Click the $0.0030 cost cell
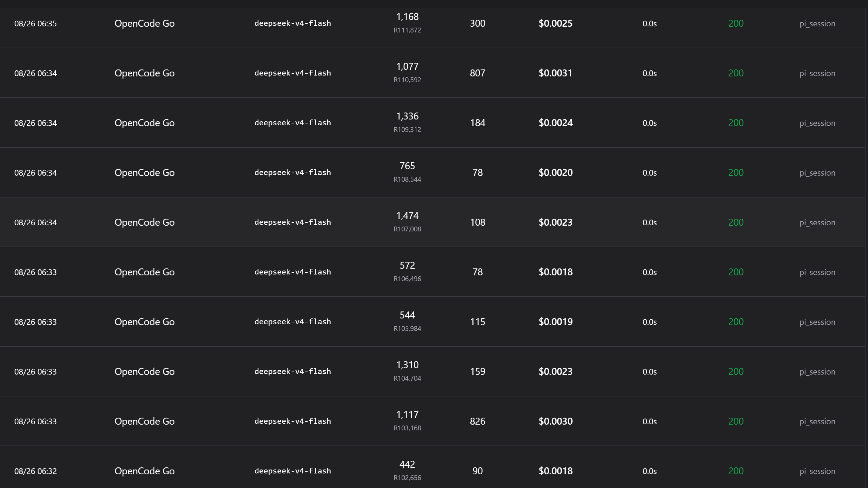The width and height of the screenshot is (868, 488). (x=555, y=421)
